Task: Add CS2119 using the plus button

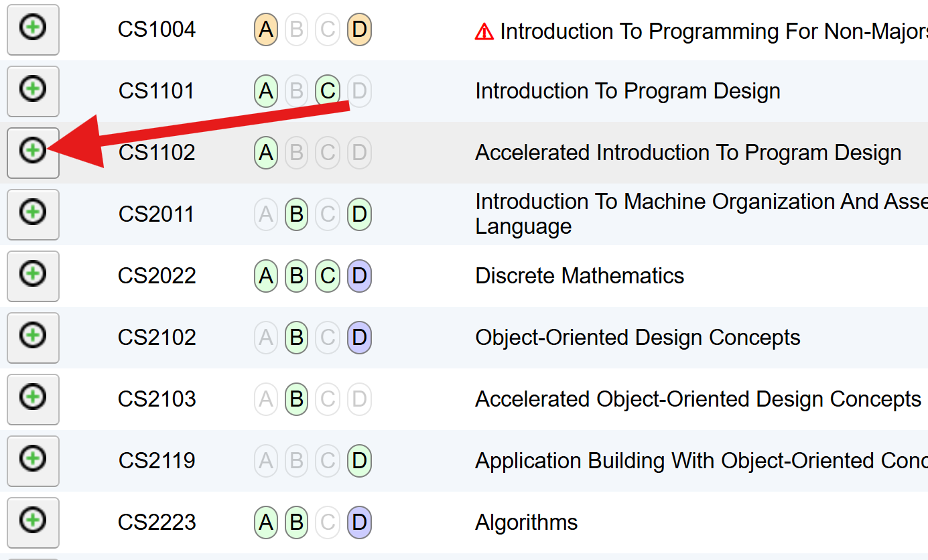Action: (x=33, y=461)
